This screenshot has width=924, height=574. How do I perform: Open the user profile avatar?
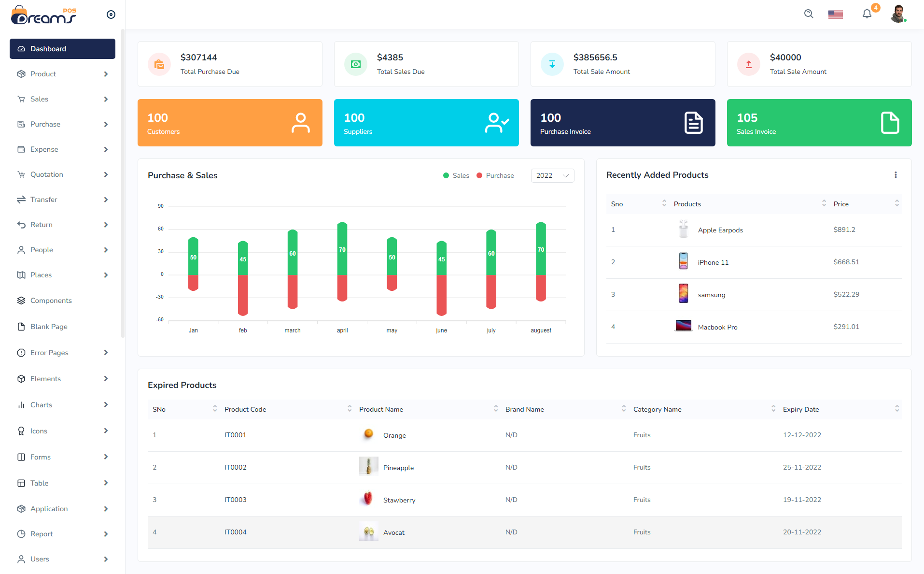click(x=898, y=14)
